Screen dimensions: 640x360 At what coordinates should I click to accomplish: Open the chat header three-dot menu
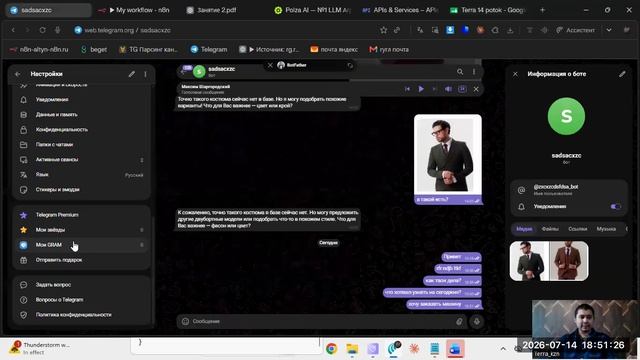tap(474, 72)
